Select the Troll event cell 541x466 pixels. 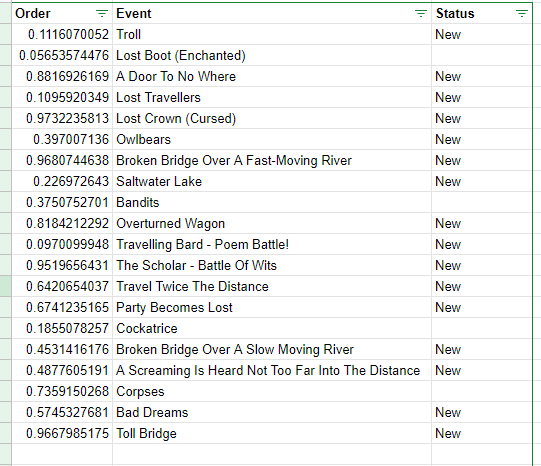pos(272,34)
